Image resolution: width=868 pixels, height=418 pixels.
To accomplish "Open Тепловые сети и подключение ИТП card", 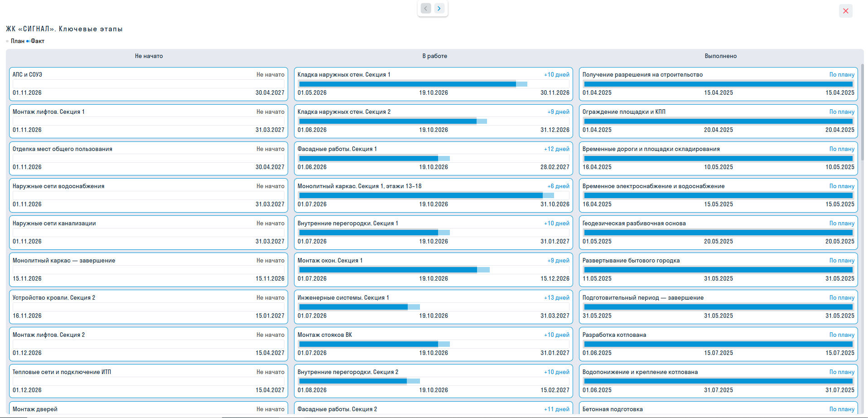I will pyautogui.click(x=149, y=381).
